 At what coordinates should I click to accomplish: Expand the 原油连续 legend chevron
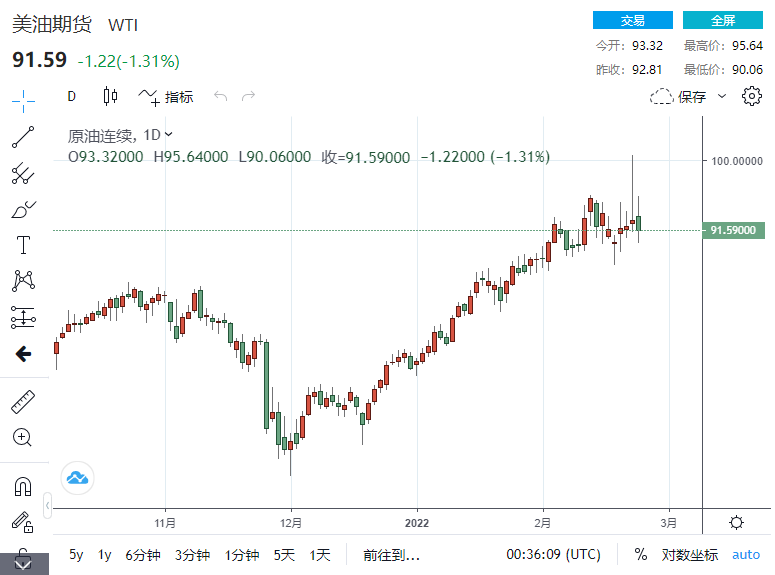click(169, 134)
